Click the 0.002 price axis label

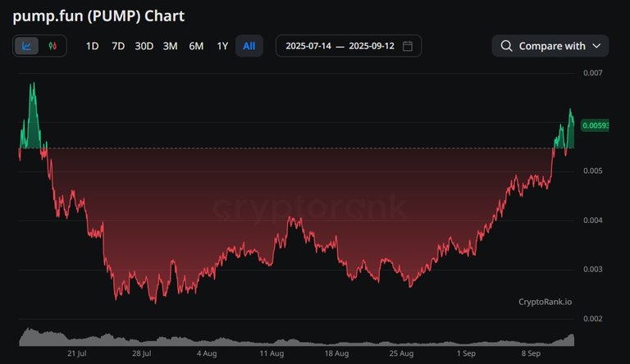(x=592, y=319)
